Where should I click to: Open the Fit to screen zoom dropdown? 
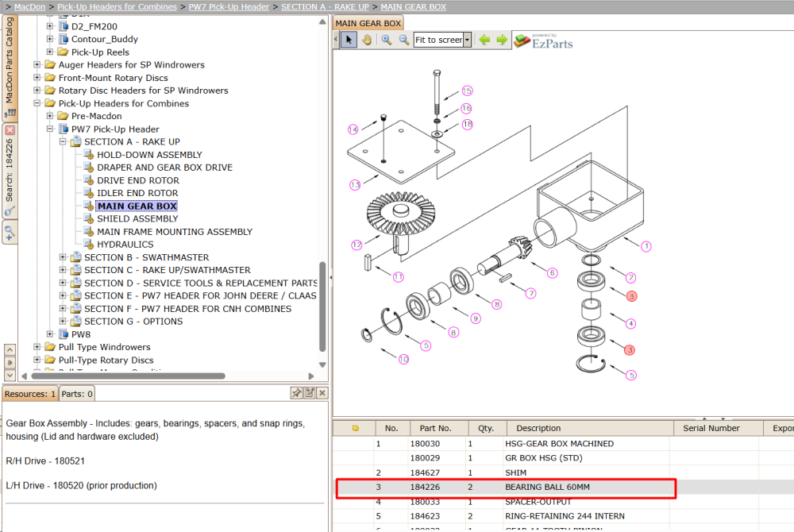point(468,40)
